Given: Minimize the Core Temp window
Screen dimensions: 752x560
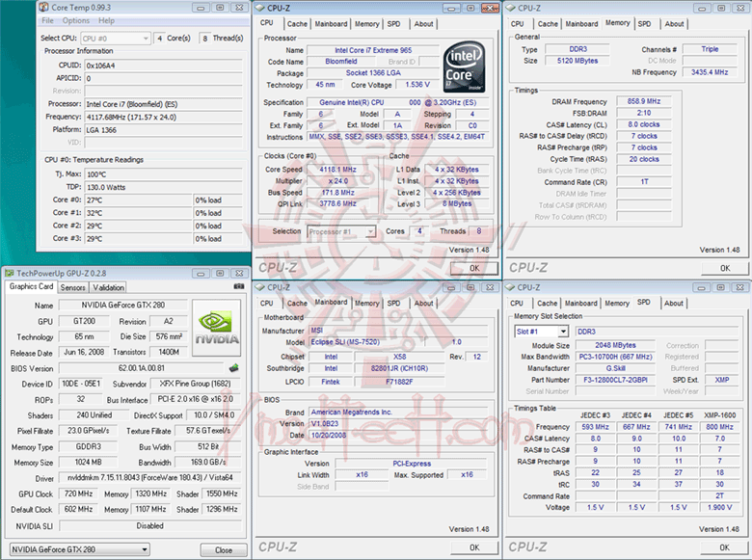Looking at the screenshot, I should point(201,8).
